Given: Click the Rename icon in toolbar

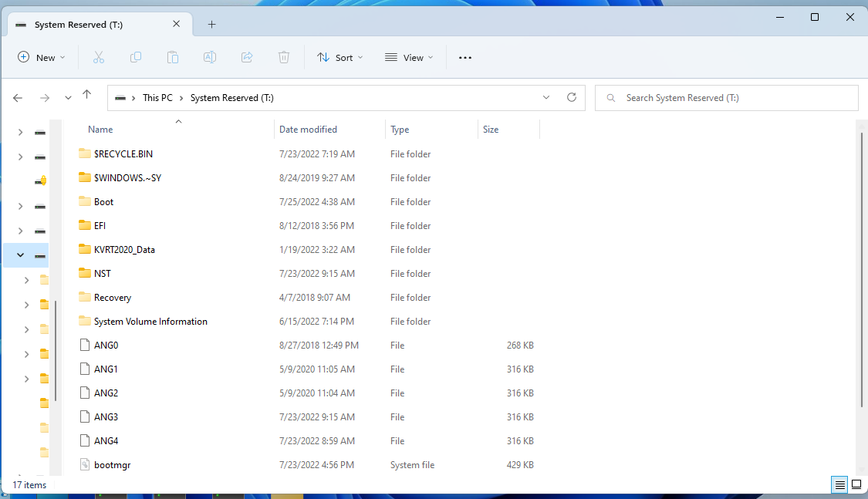Looking at the screenshot, I should (210, 58).
